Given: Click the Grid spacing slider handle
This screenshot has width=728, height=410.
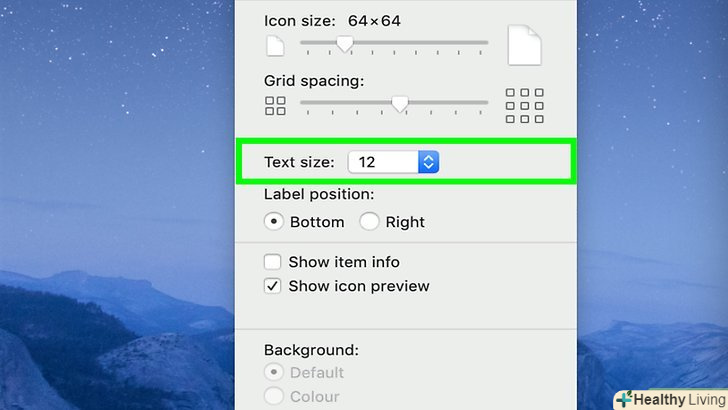Looking at the screenshot, I should point(400,103).
